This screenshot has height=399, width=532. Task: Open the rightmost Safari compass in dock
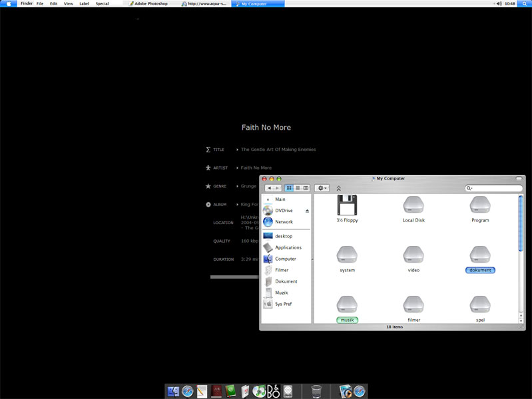360,392
